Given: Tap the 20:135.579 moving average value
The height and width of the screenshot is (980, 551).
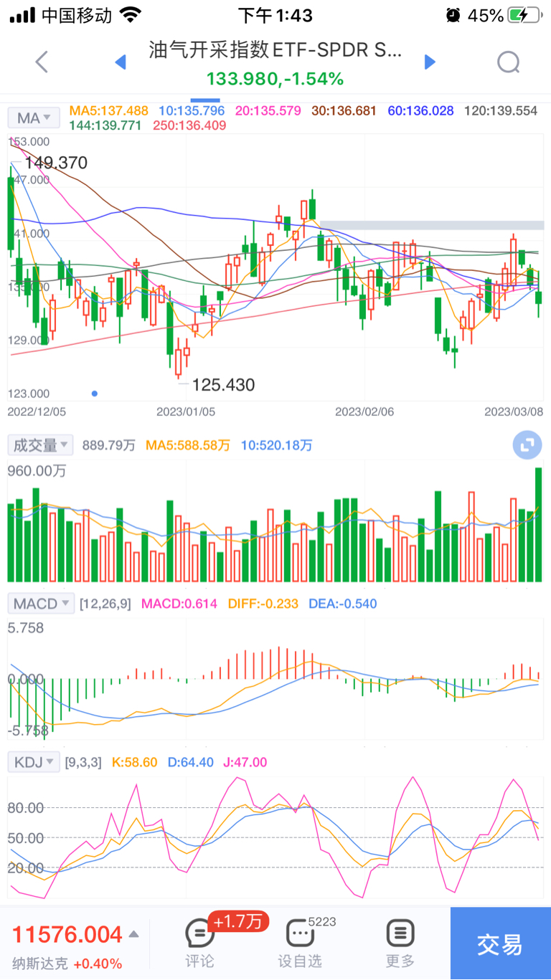Looking at the screenshot, I should 267,111.
